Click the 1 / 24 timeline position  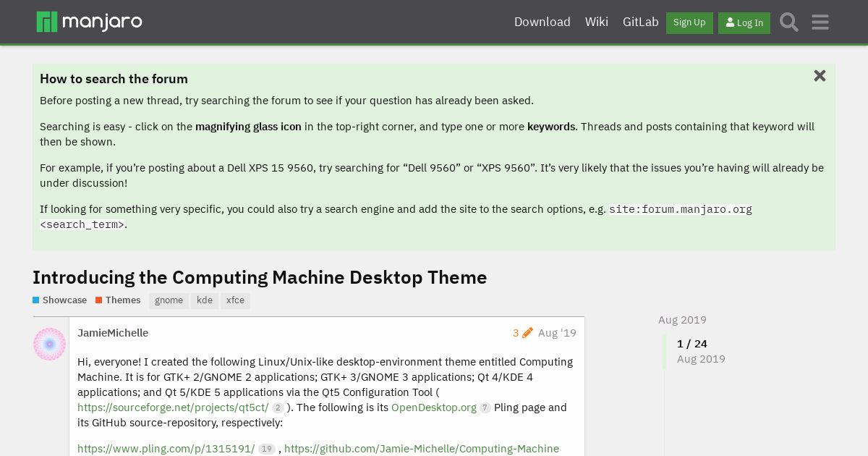tap(692, 344)
